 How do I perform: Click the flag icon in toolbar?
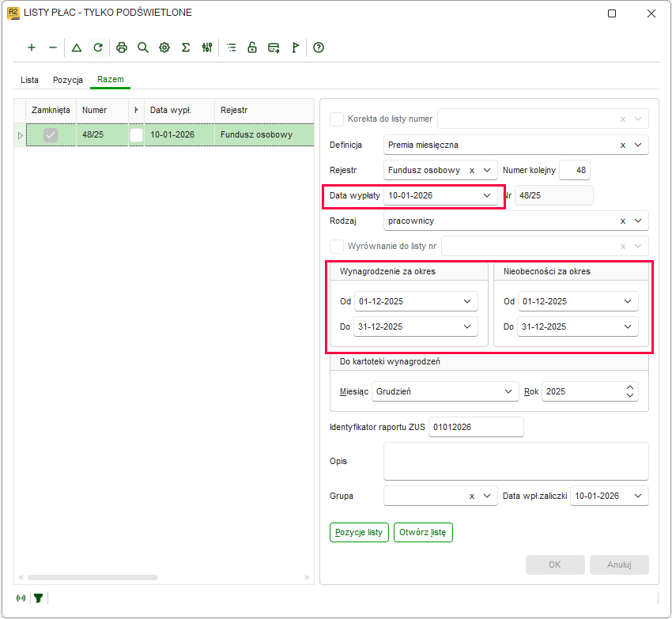(x=296, y=47)
